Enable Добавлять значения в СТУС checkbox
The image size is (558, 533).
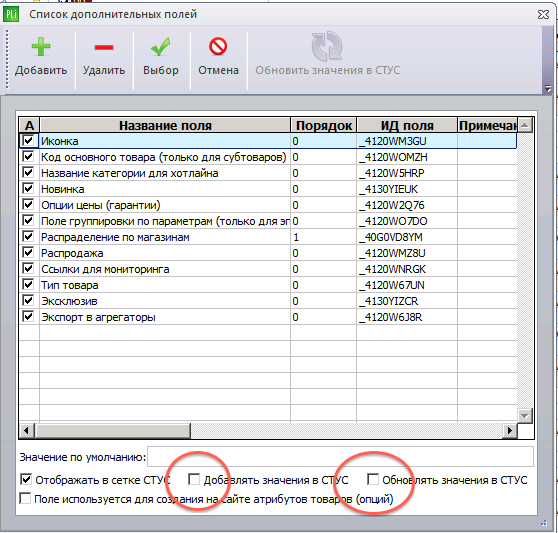194,479
